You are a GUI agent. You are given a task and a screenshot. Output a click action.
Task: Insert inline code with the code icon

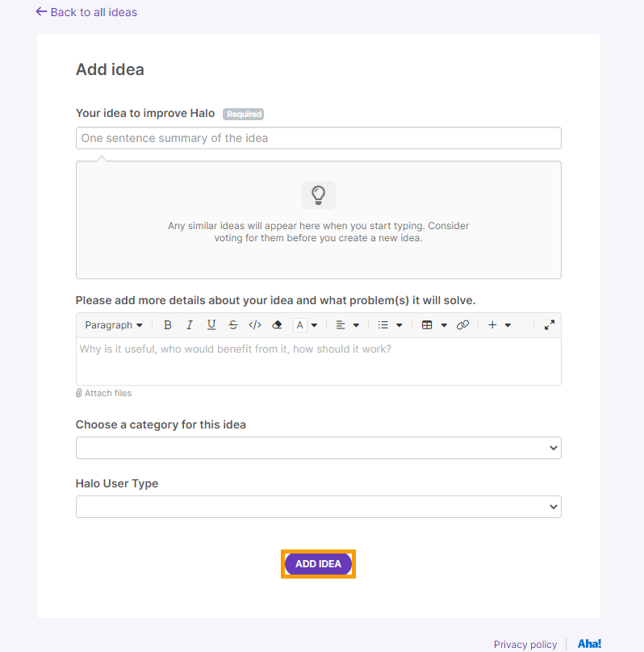(255, 325)
